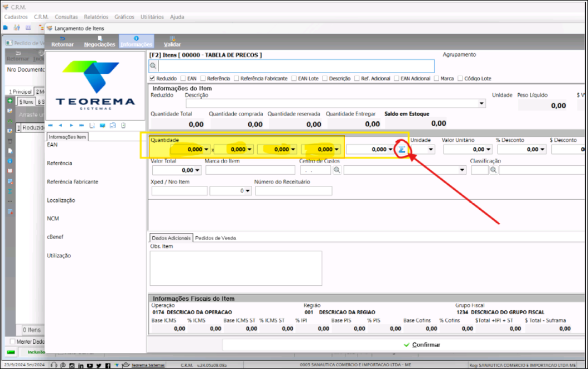Enable the Descrição checkbox
The height and width of the screenshot is (369, 588).
click(325, 79)
